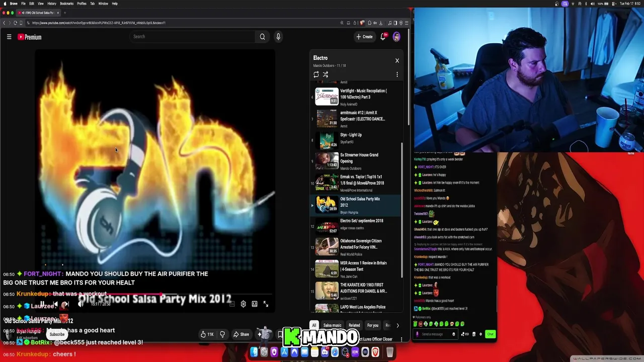Open Sx Streamer House Grand Opening video

pos(356,161)
